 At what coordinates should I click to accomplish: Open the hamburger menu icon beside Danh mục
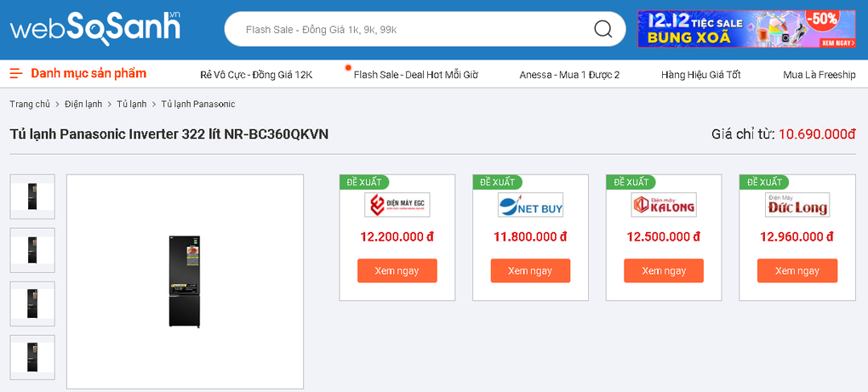[x=16, y=73]
